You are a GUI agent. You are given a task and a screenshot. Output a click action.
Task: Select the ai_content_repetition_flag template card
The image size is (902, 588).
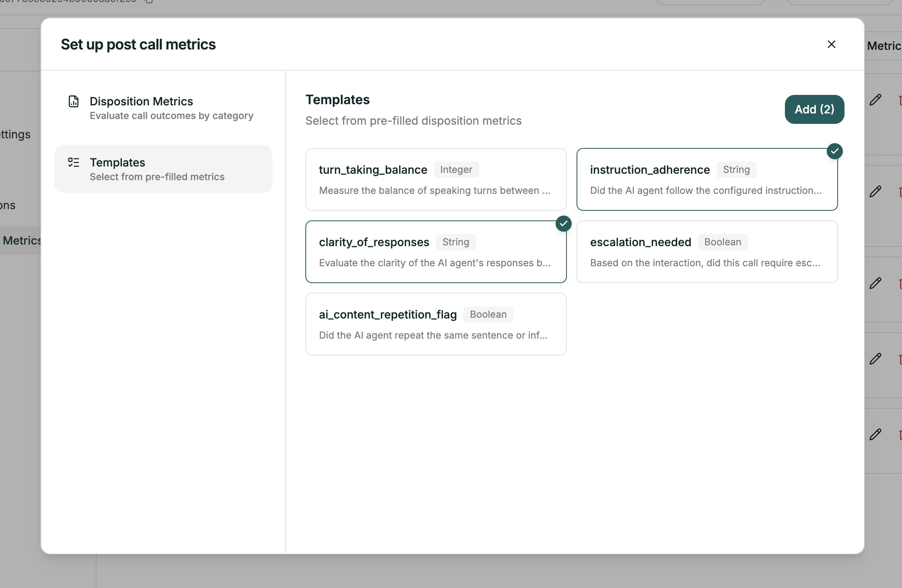coord(436,324)
